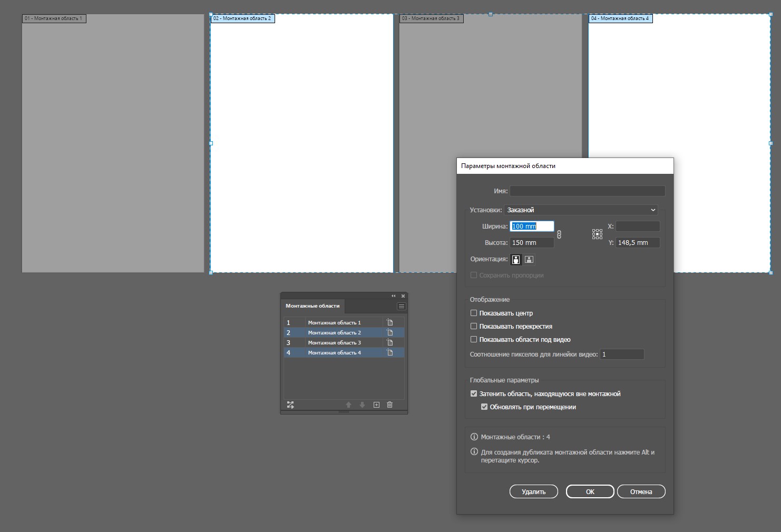Click the delete artboard trash icon
781x532 pixels.
390,405
